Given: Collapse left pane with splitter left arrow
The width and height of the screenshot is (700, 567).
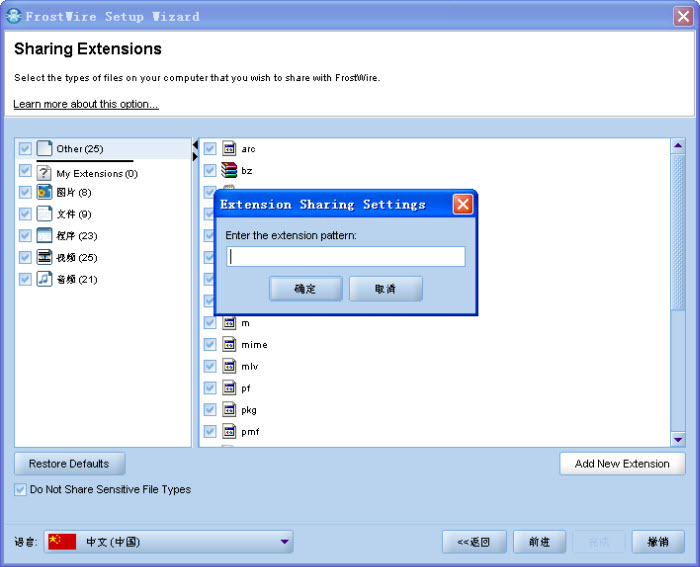Looking at the screenshot, I should click(195, 145).
